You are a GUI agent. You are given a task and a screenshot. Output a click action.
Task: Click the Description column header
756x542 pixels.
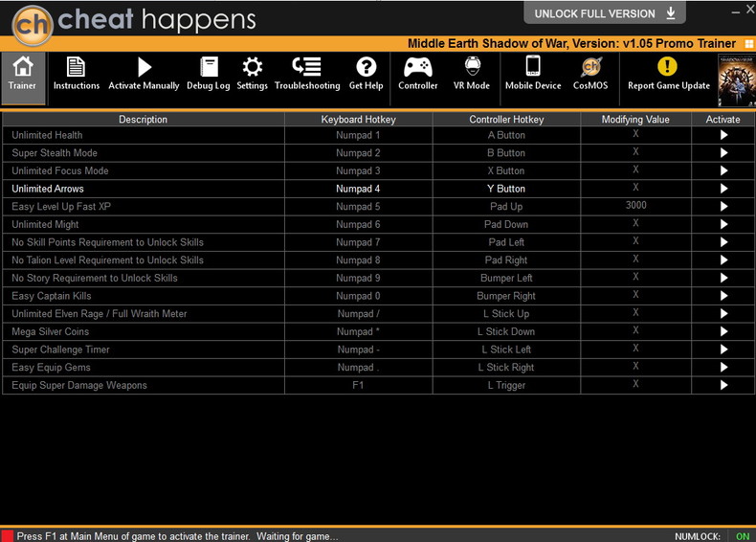144,119
